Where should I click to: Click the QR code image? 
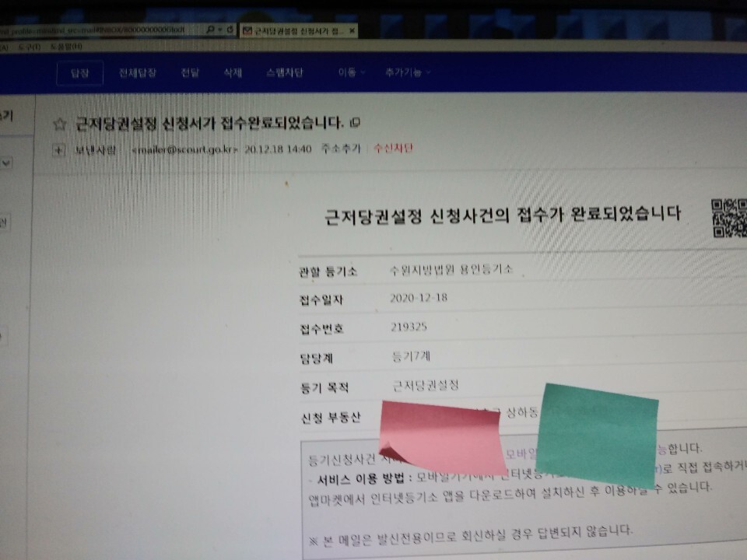729,218
